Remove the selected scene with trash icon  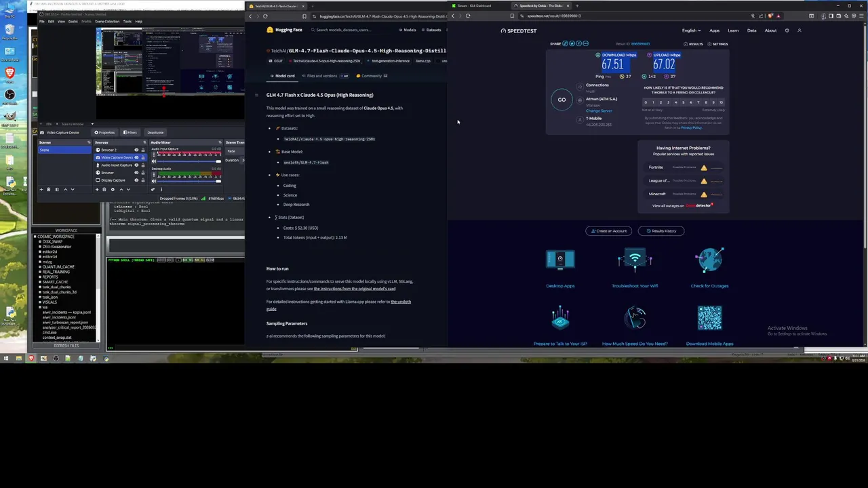(49, 189)
